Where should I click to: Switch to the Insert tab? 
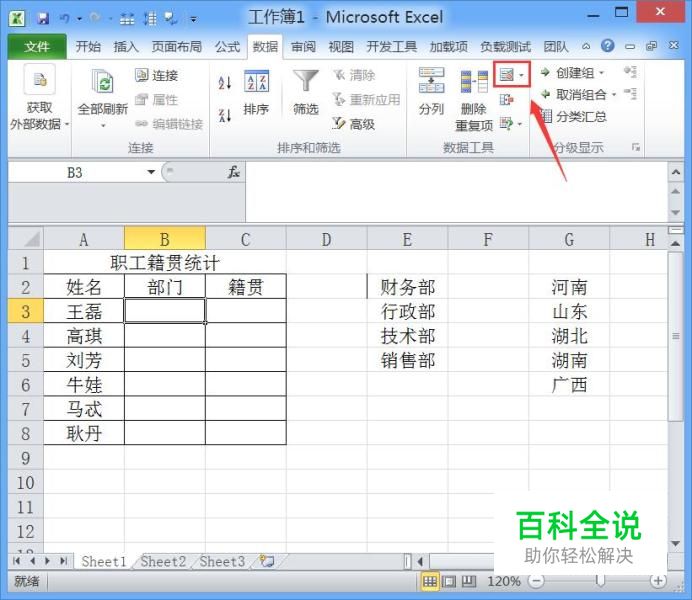click(126, 46)
